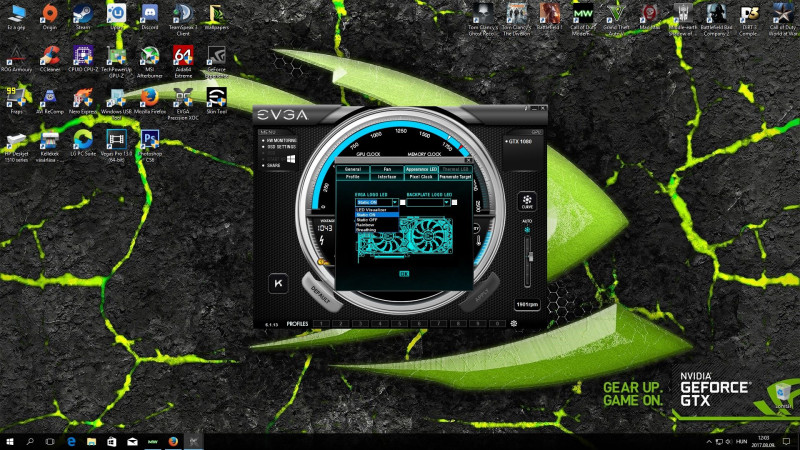The height and width of the screenshot is (450, 800).
Task: Toggle the checkbox next to the EVGA Logo LED dropdown
Action: pos(403,203)
